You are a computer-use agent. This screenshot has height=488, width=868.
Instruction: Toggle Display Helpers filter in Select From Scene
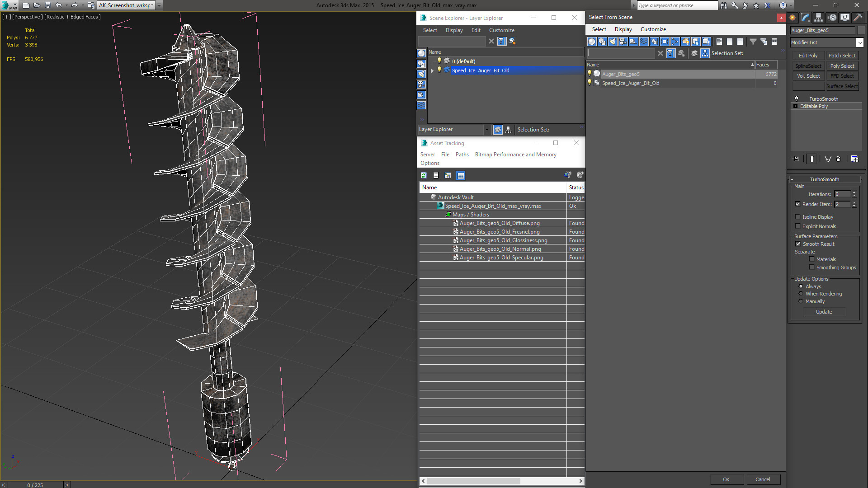633,42
